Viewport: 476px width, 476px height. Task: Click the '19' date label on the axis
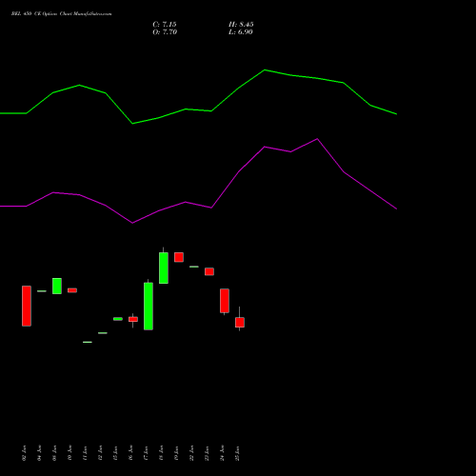pyautogui.click(x=176, y=453)
